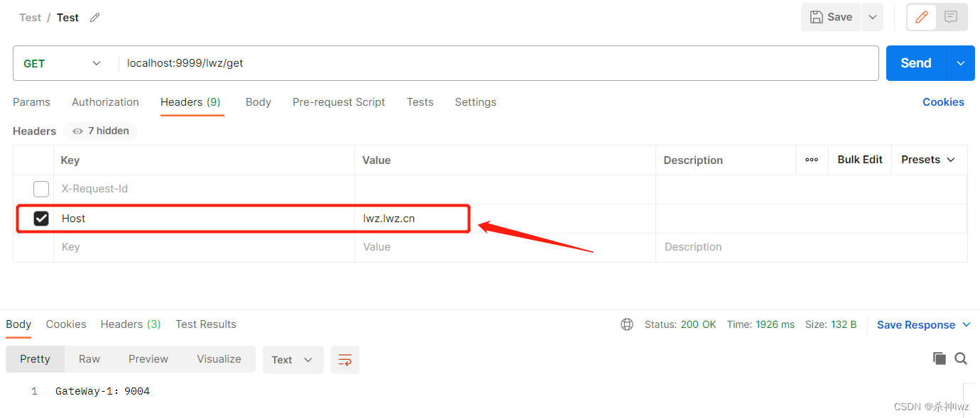This screenshot has height=418, width=980.
Task: Click the Host key cell
Action: (205, 219)
